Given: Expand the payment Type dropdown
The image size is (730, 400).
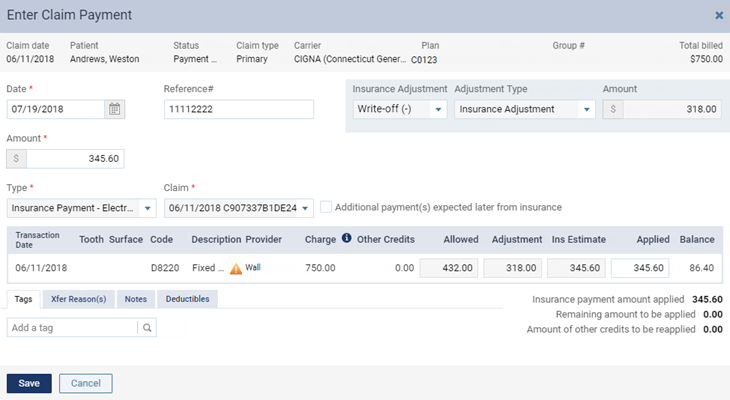Looking at the screenshot, I should [81, 208].
